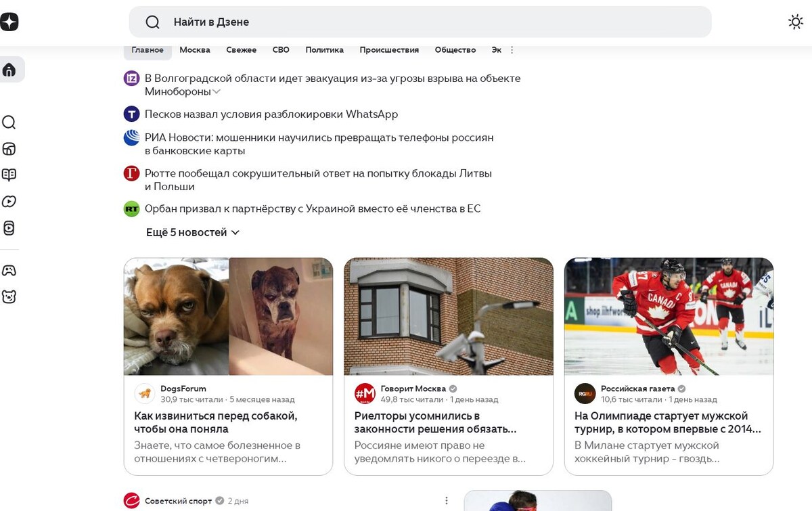The width and height of the screenshot is (812, 511).
Task: Click the Izvestia iz source icon
Action: point(131,79)
